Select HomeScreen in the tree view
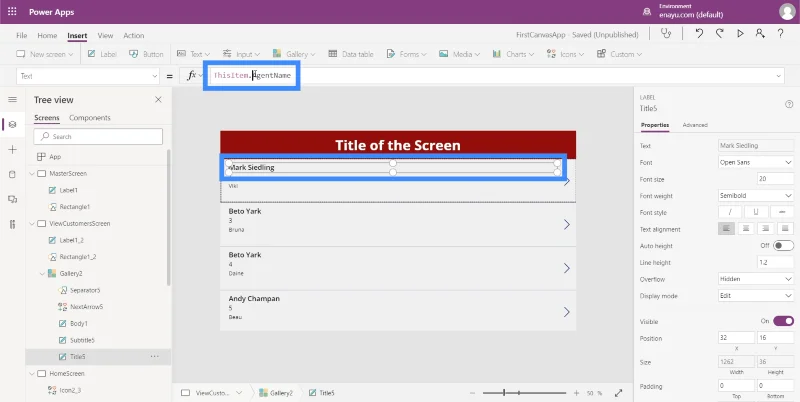 click(x=66, y=373)
